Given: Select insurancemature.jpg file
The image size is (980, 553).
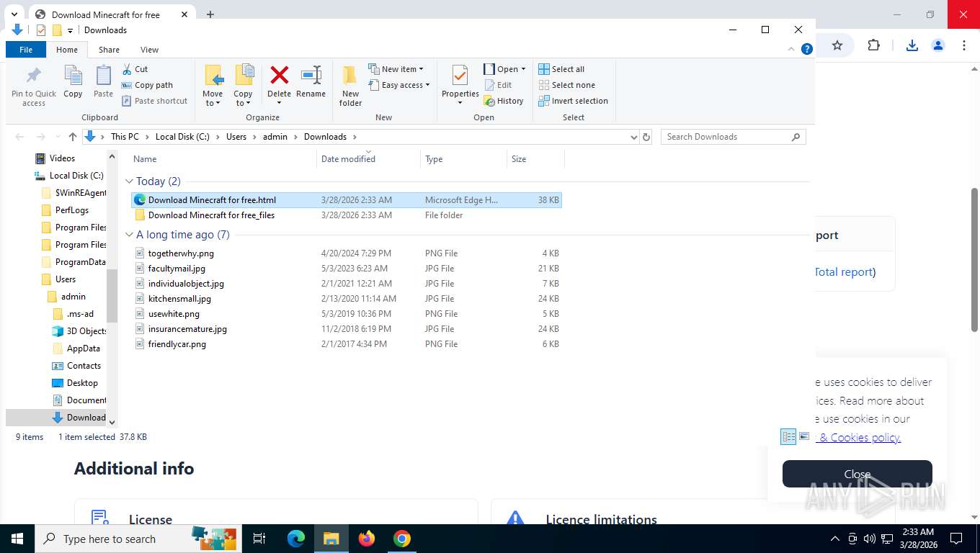Looking at the screenshot, I should tap(187, 329).
